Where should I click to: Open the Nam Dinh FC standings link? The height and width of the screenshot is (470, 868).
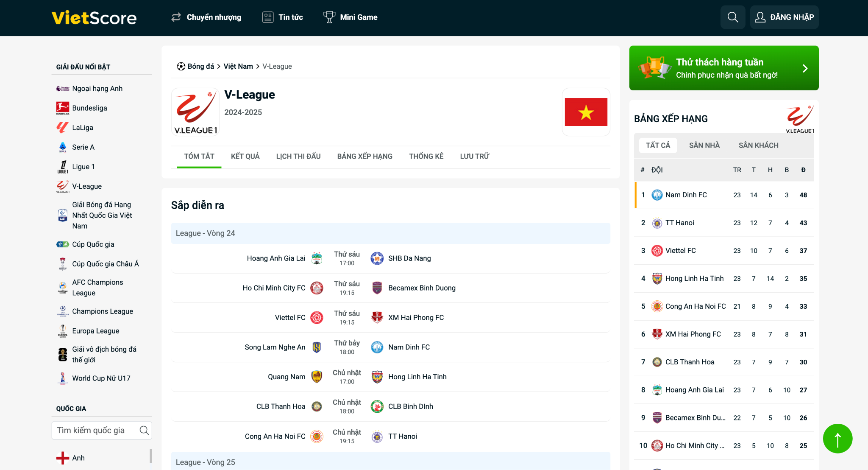686,195
